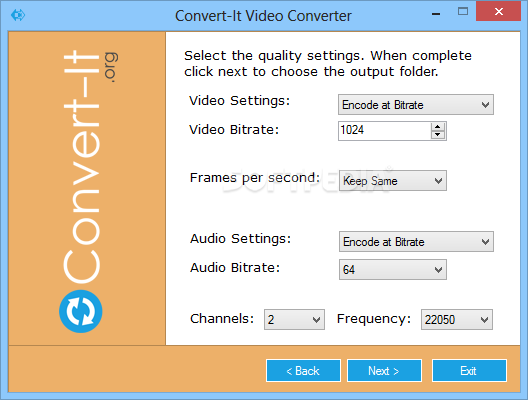Open the Channels dropdown
Image resolution: width=528 pixels, height=400 pixels.
[x=294, y=319]
